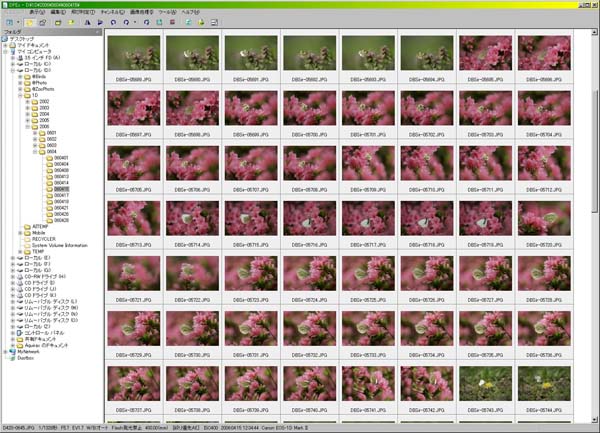The height and width of the screenshot is (433, 600).
Task: Collapse the 1D folder node
Action: coord(20,95)
